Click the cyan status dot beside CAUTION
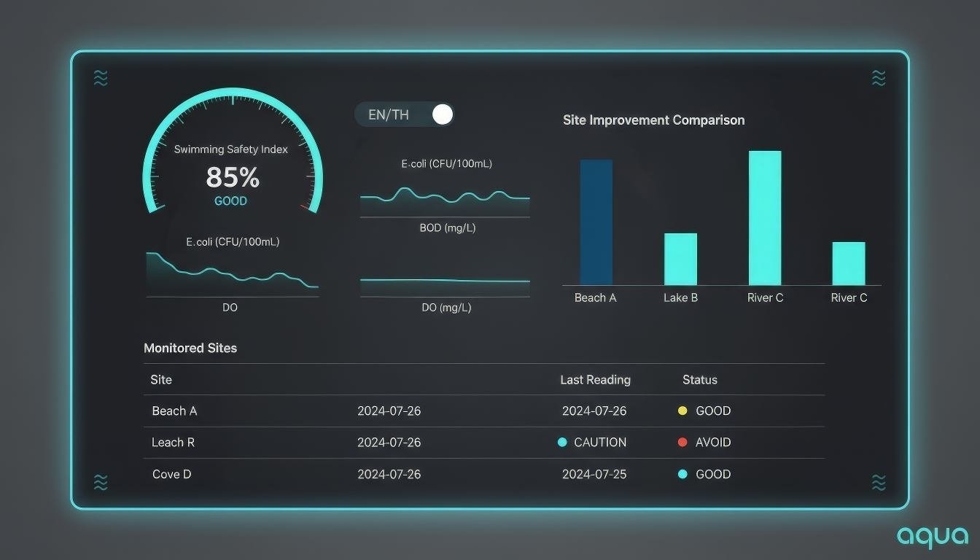The height and width of the screenshot is (560, 980). click(562, 443)
